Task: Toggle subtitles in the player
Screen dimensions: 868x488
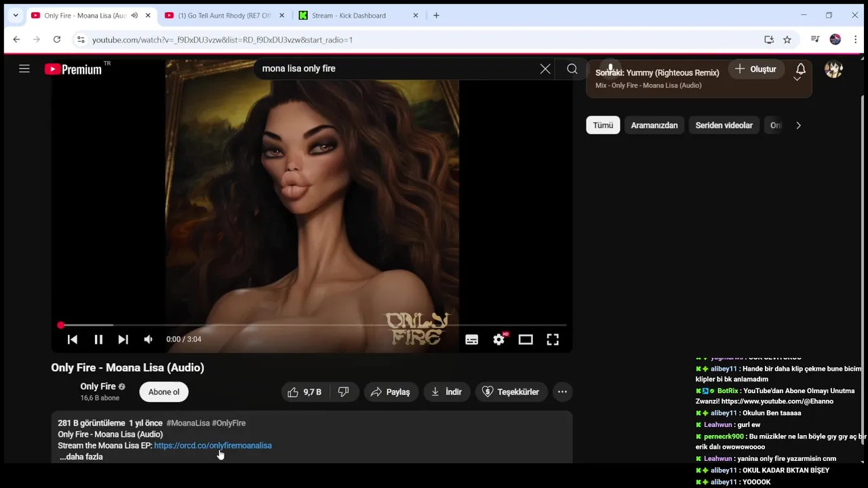Action: coord(472,340)
